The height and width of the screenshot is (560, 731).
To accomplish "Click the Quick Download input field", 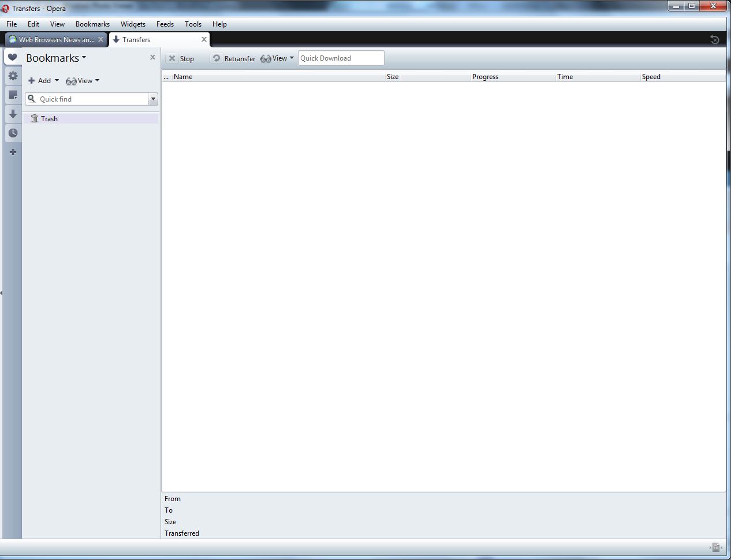I will [x=341, y=58].
